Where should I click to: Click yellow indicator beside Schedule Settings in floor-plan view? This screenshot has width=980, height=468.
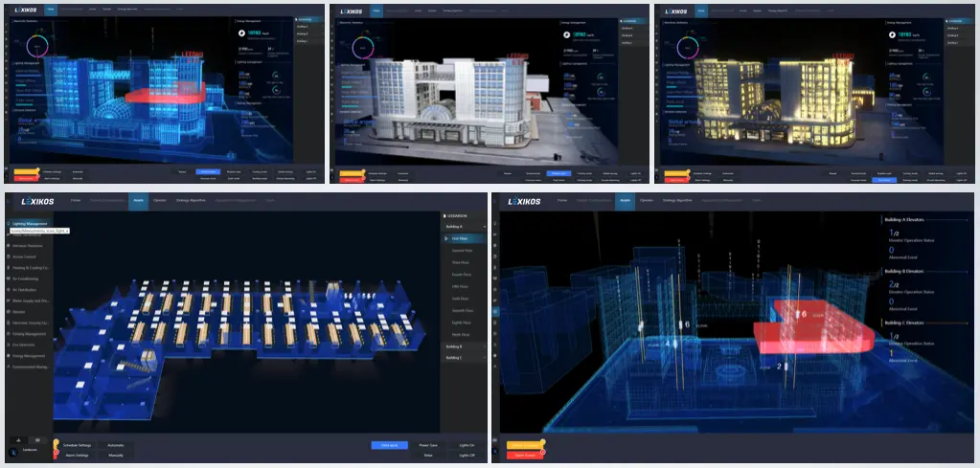click(x=56, y=444)
